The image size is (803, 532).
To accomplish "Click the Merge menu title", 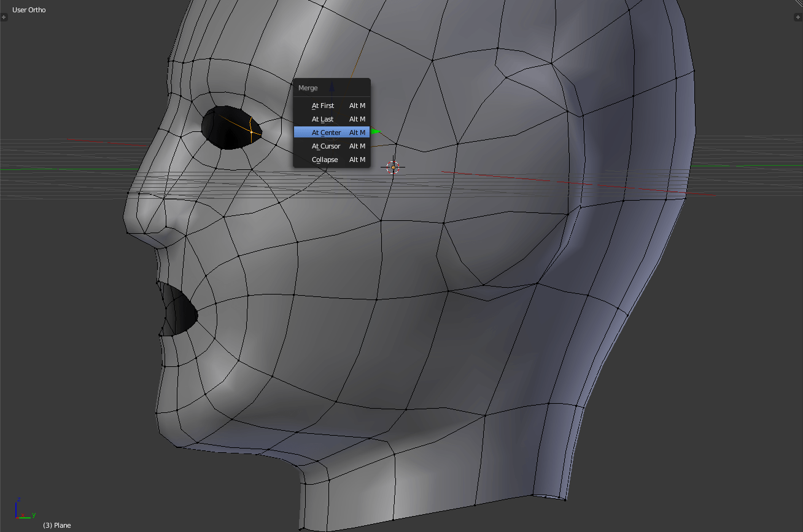I will 308,88.
